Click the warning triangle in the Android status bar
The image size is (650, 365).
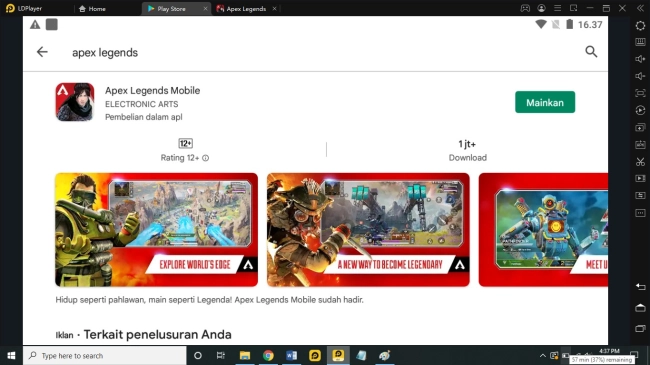click(35, 24)
